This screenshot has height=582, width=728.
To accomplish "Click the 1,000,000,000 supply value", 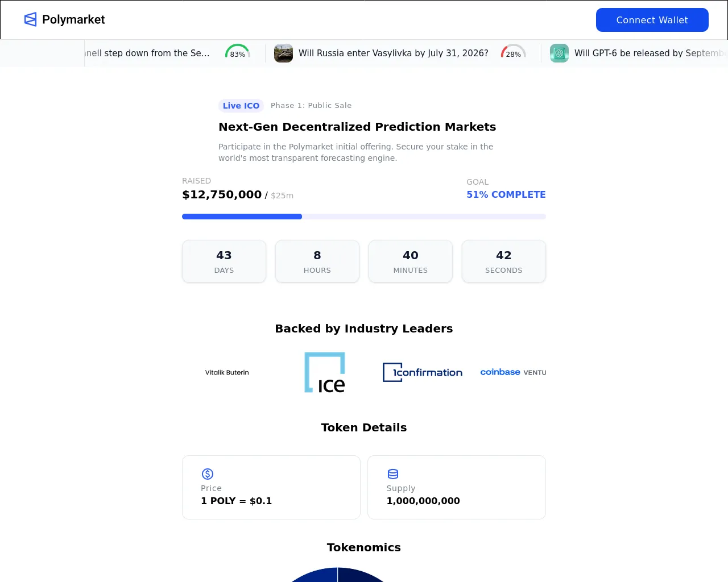I will click(423, 501).
